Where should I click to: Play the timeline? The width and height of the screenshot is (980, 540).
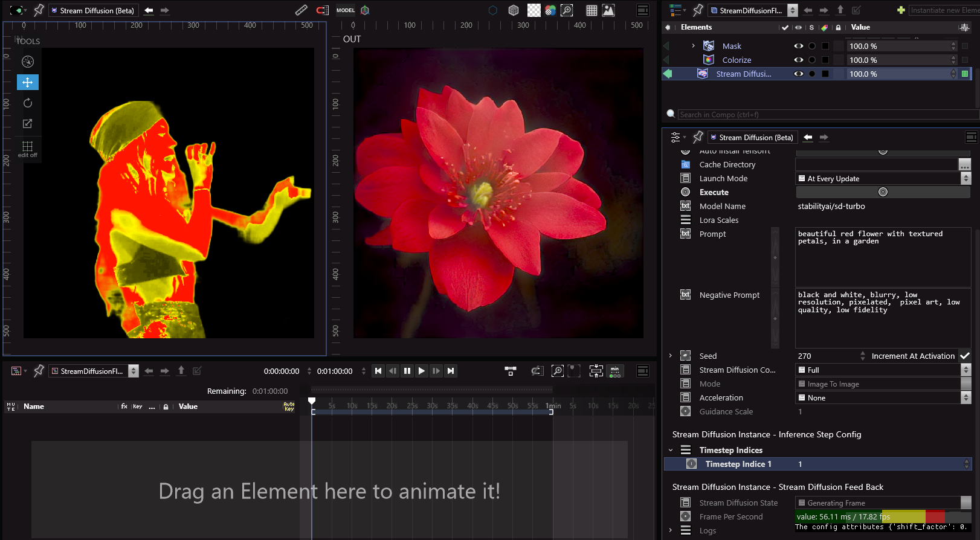[x=422, y=371]
